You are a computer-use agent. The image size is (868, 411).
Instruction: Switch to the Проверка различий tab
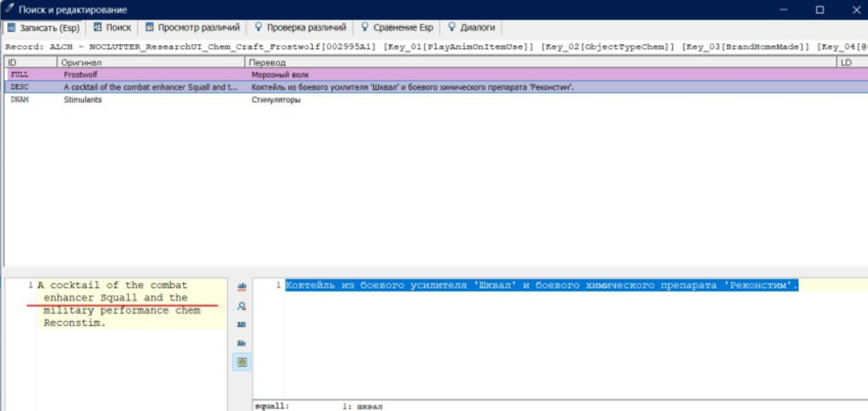(300, 28)
